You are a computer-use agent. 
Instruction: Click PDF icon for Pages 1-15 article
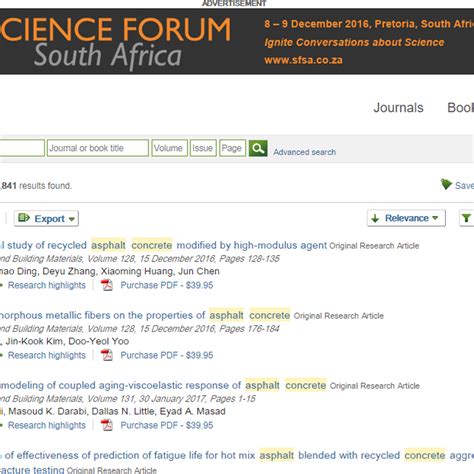coord(107,425)
